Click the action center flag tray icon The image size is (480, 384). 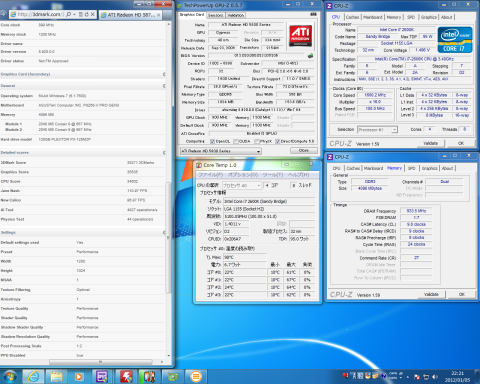pos(417,377)
